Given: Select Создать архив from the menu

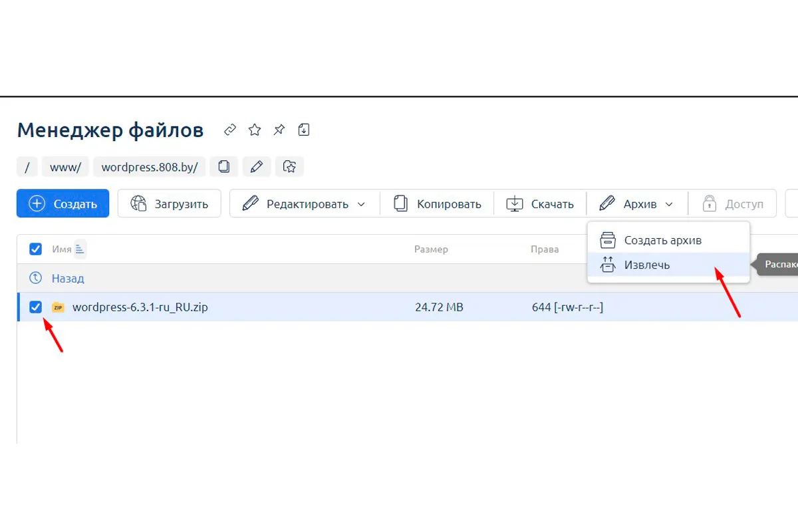Looking at the screenshot, I should pyautogui.click(x=662, y=240).
